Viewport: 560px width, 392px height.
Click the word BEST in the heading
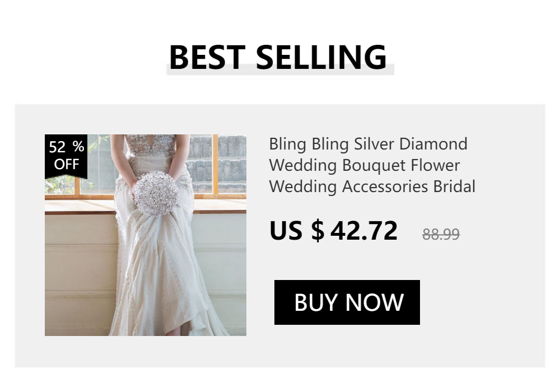click(207, 57)
